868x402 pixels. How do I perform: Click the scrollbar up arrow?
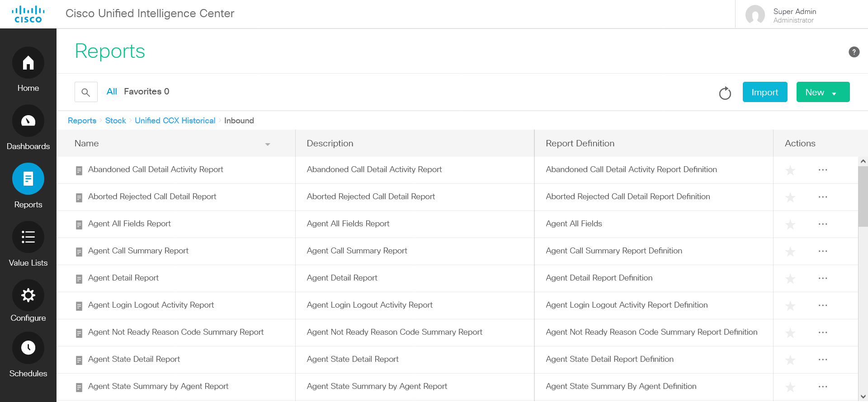coord(863,161)
